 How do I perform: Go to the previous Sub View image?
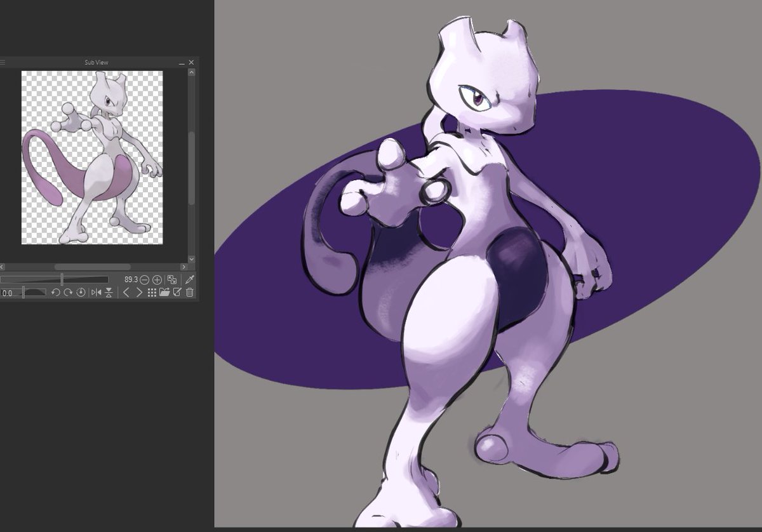pos(126,292)
